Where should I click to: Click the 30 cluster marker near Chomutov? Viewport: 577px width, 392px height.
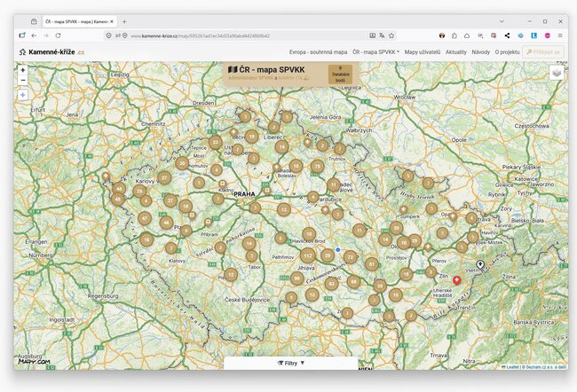(x=182, y=163)
